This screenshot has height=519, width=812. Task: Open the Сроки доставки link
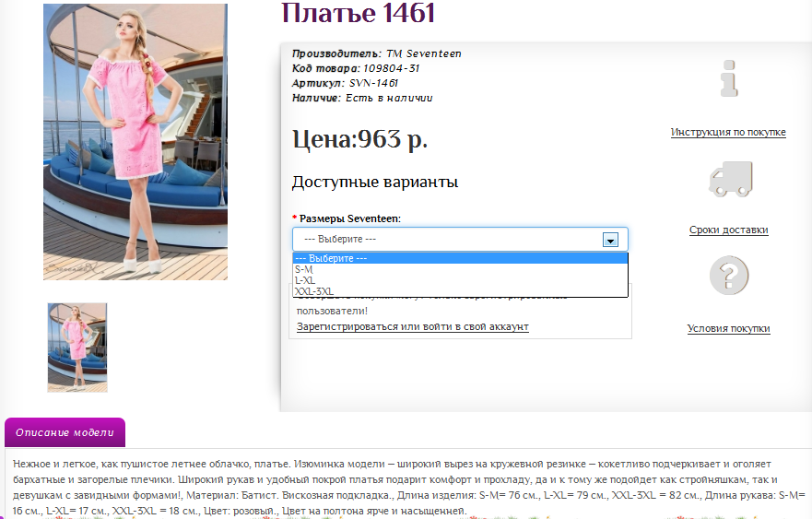tap(729, 230)
